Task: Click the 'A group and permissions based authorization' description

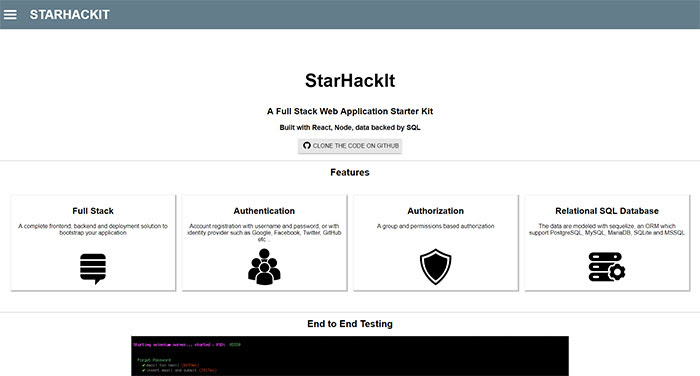Action: pyautogui.click(x=436, y=226)
